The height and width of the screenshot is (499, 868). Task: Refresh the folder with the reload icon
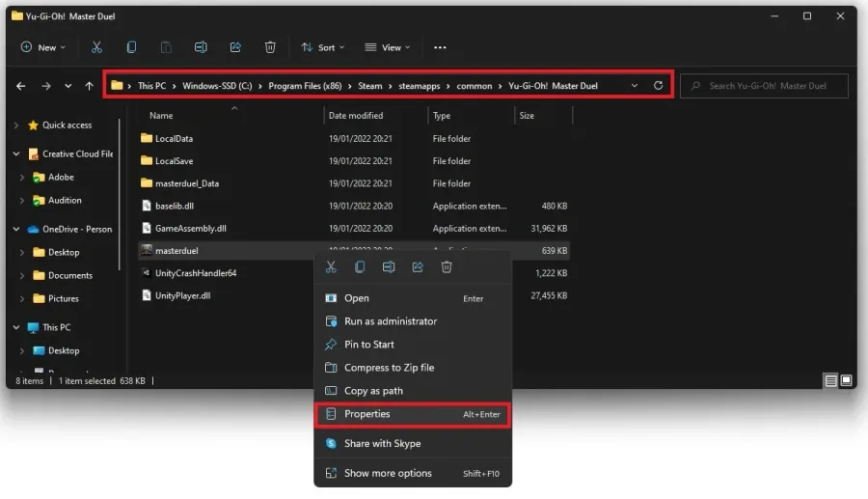click(658, 86)
